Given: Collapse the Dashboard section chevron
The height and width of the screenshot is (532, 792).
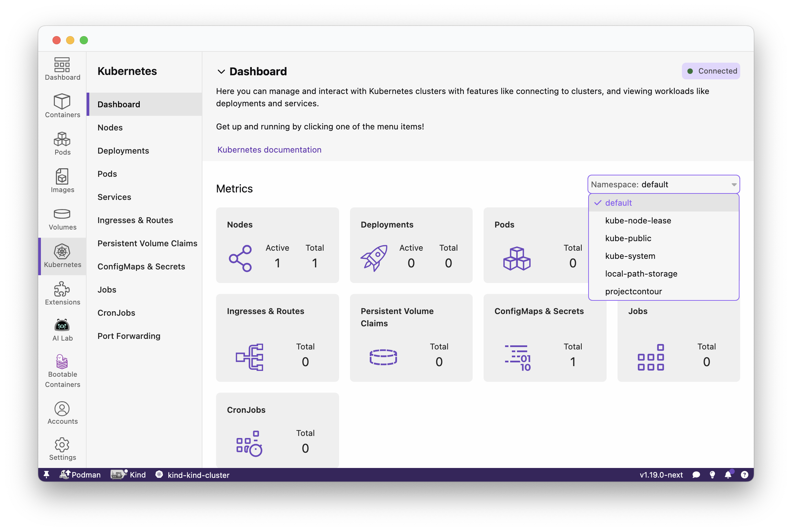Looking at the screenshot, I should pos(221,72).
